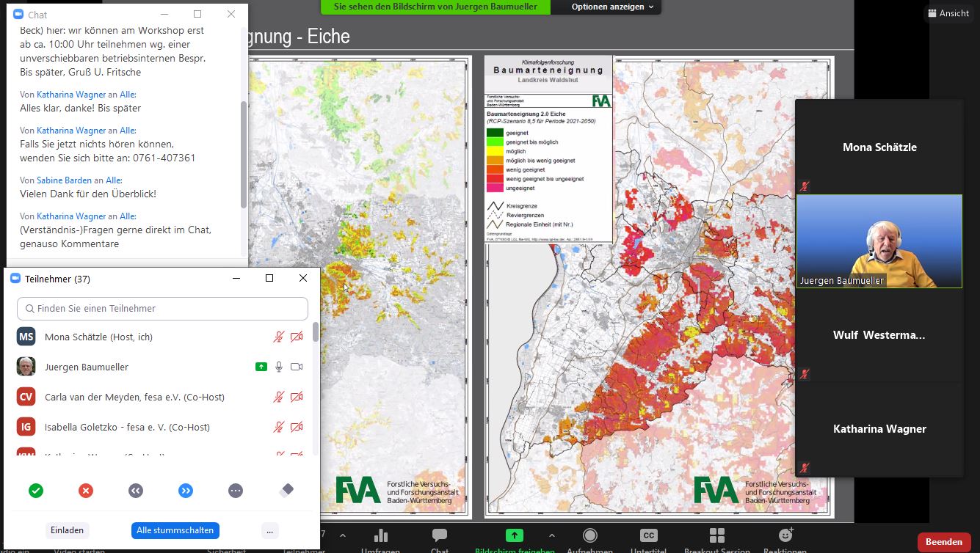The width and height of the screenshot is (980, 553).
Task: Click the go slower reaction icon
Action: click(136, 491)
